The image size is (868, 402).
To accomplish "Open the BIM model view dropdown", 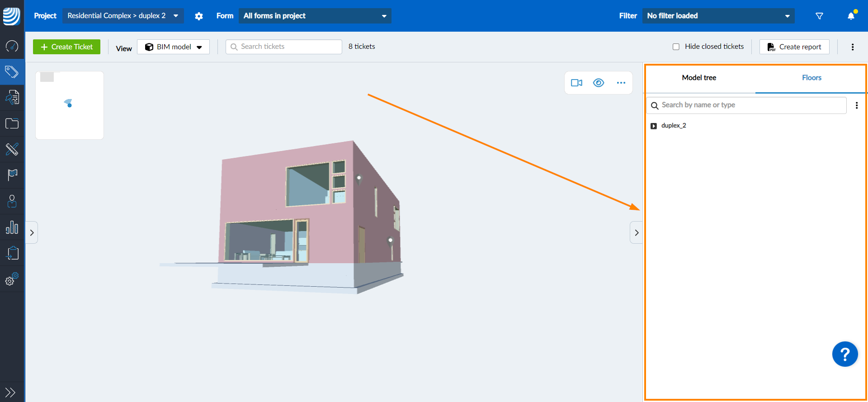I will point(173,47).
